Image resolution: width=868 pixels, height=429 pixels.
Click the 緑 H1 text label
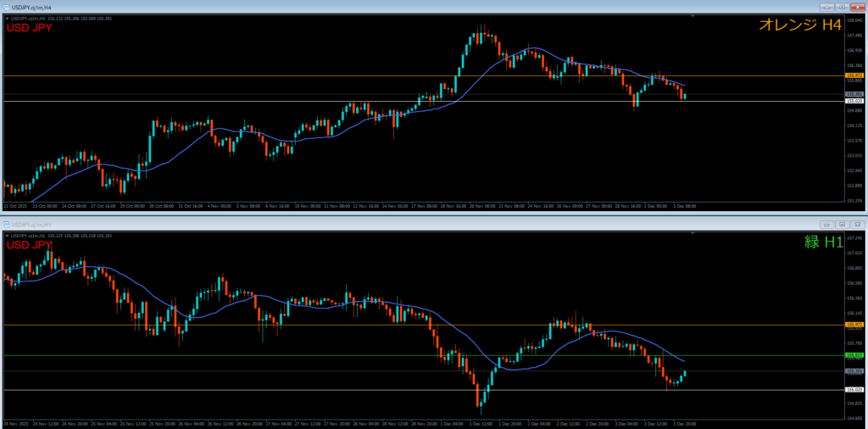pos(823,242)
